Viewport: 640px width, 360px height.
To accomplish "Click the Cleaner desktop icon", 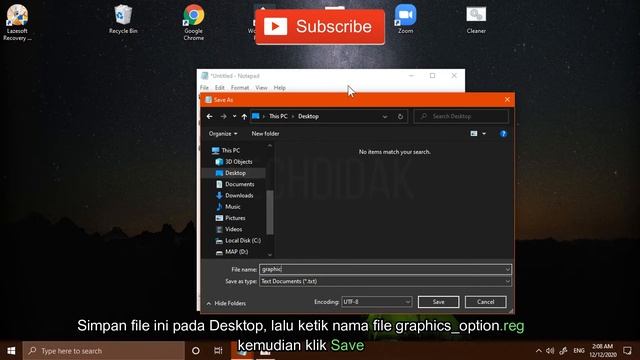I will [x=476, y=20].
